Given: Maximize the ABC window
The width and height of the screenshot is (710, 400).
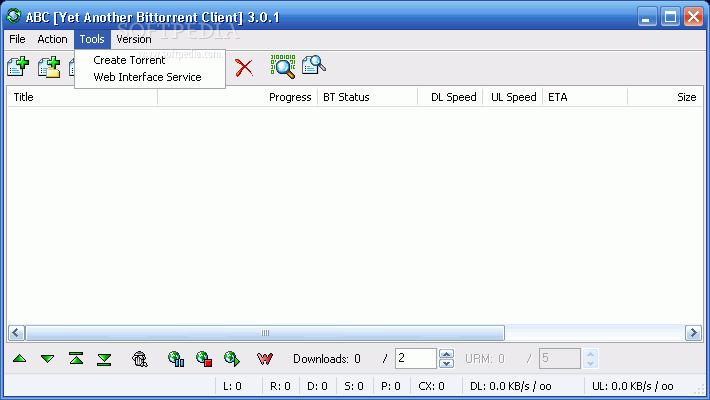Looking at the screenshot, I should click(670, 17).
